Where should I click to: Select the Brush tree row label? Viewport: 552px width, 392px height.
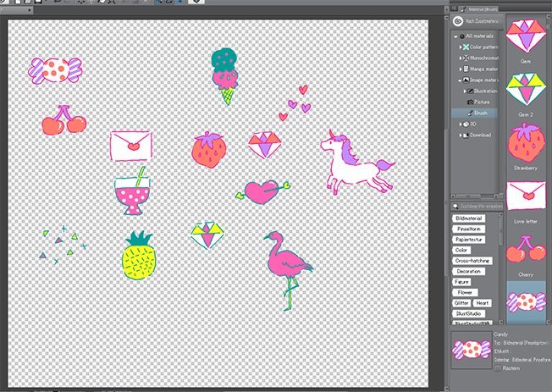481,113
